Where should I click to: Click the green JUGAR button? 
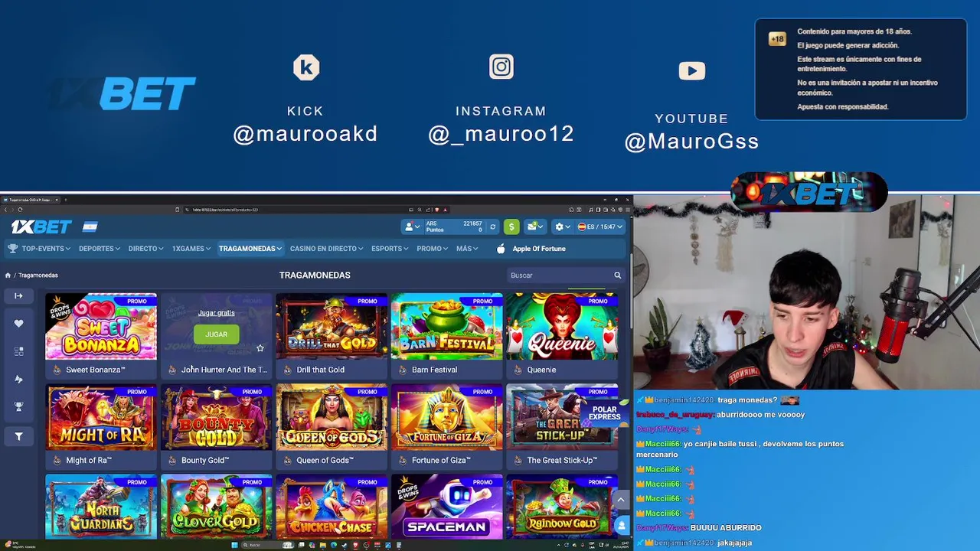216,334
